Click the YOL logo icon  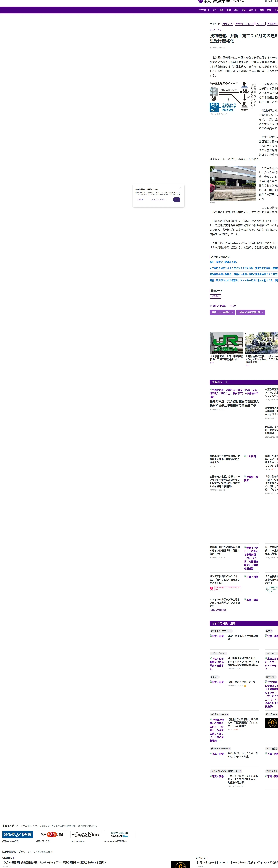click(x=200, y=1)
